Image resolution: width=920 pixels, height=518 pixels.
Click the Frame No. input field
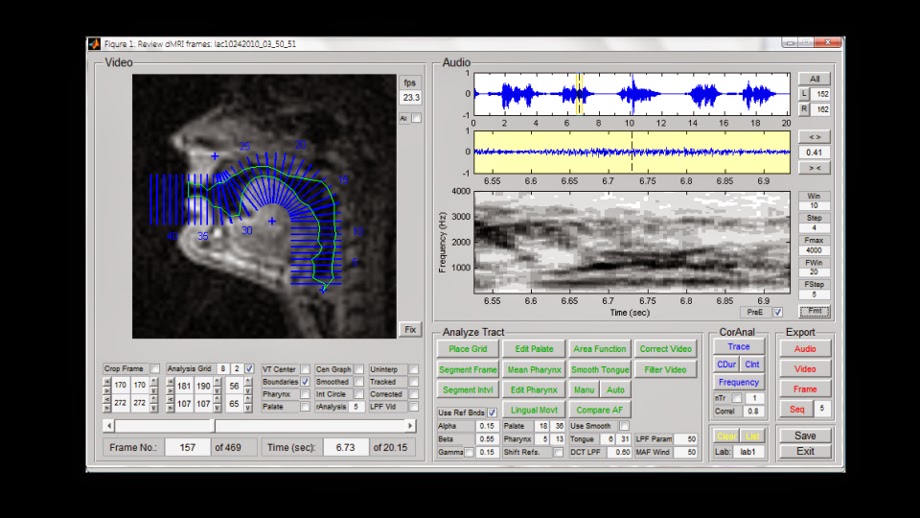coord(187,447)
